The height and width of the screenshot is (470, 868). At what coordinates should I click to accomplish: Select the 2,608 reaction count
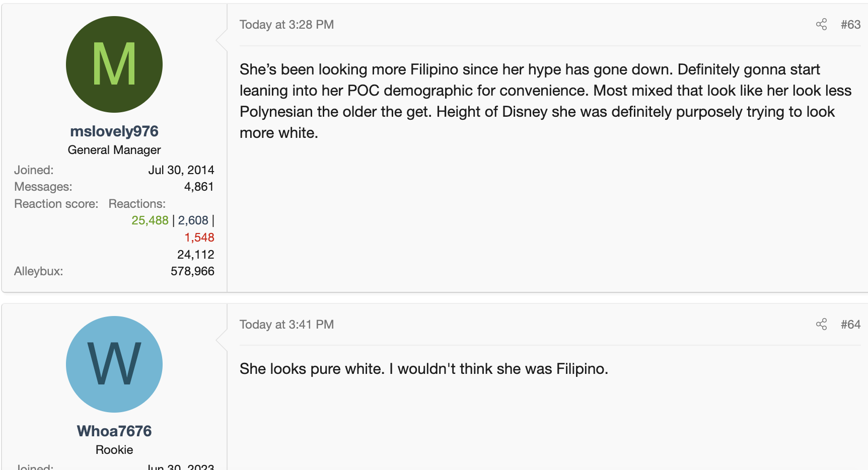pos(193,220)
